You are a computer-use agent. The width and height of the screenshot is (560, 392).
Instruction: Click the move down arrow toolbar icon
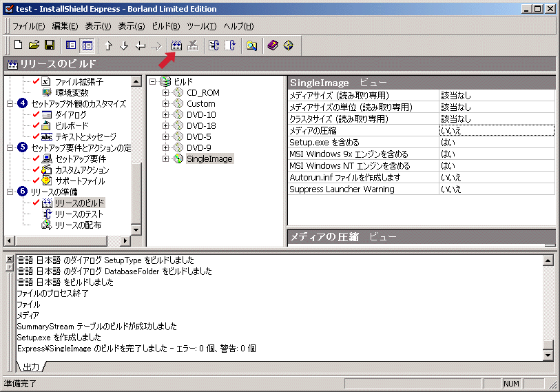click(124, 45)
